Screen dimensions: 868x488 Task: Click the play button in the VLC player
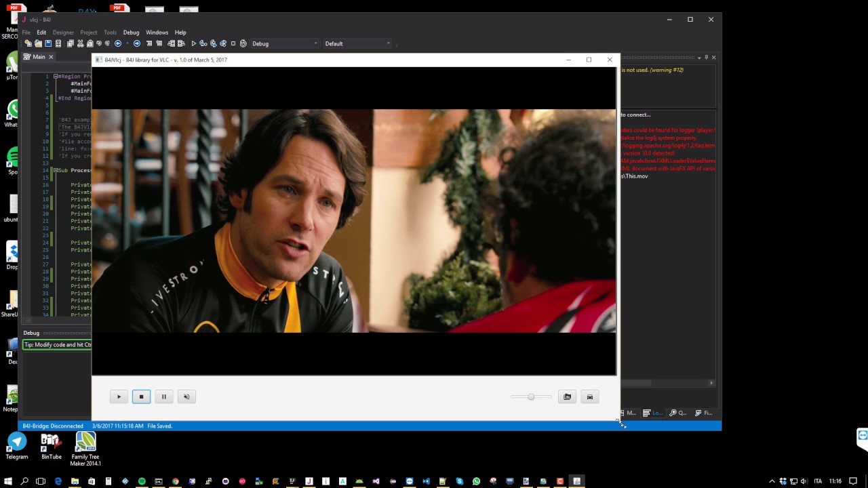119,396
